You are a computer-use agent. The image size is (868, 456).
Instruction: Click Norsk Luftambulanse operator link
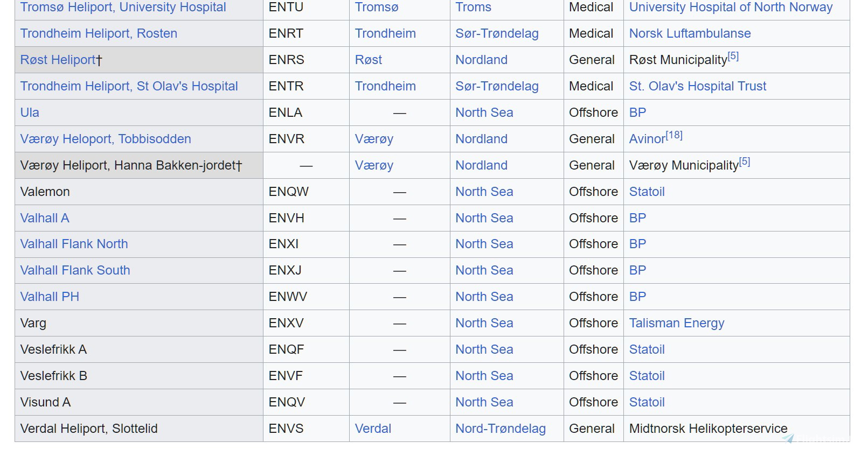pyautogui.click(x=690, y=33)
